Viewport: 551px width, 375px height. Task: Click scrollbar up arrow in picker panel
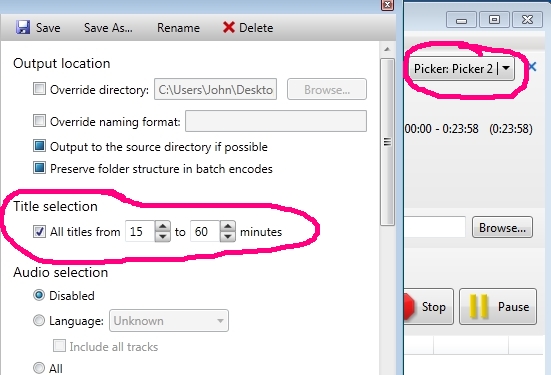[387, 49]
